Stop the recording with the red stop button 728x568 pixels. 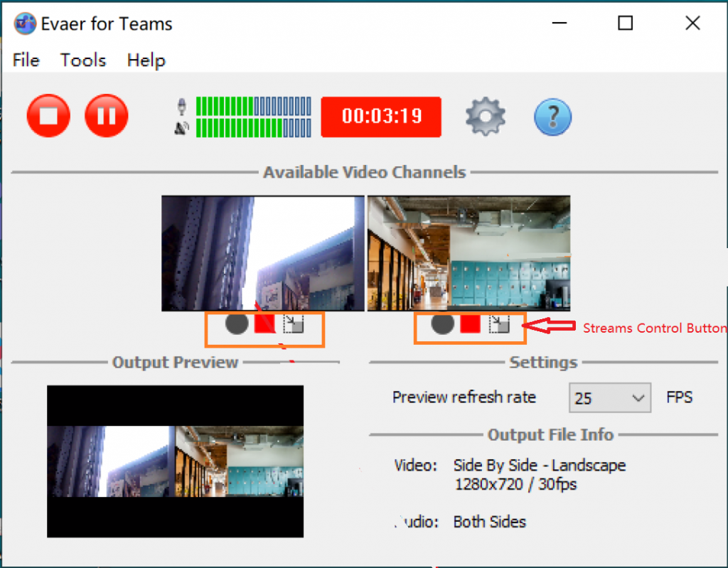point(48,116)
